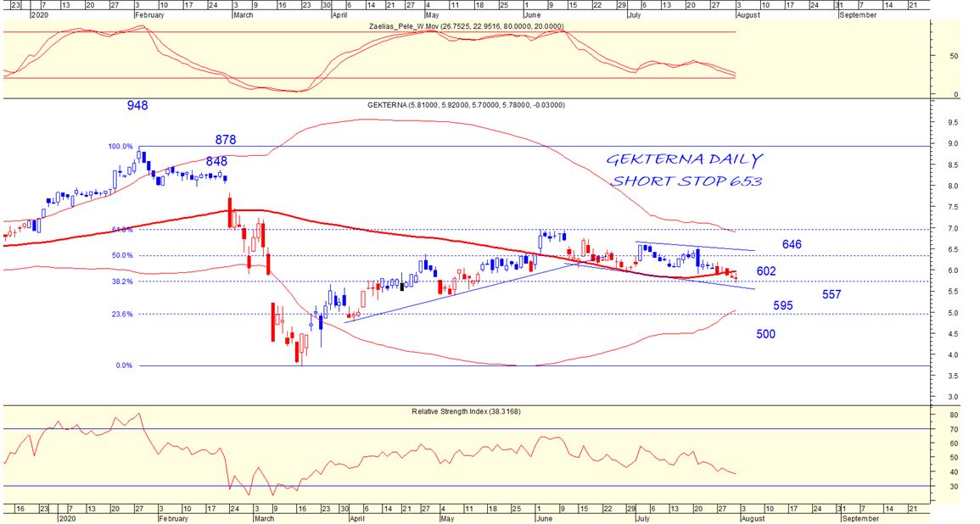Click the 23.6% Fibonacci retracement label
The width and height of the screenshot is (980, 524).
[x=122, y=314]
